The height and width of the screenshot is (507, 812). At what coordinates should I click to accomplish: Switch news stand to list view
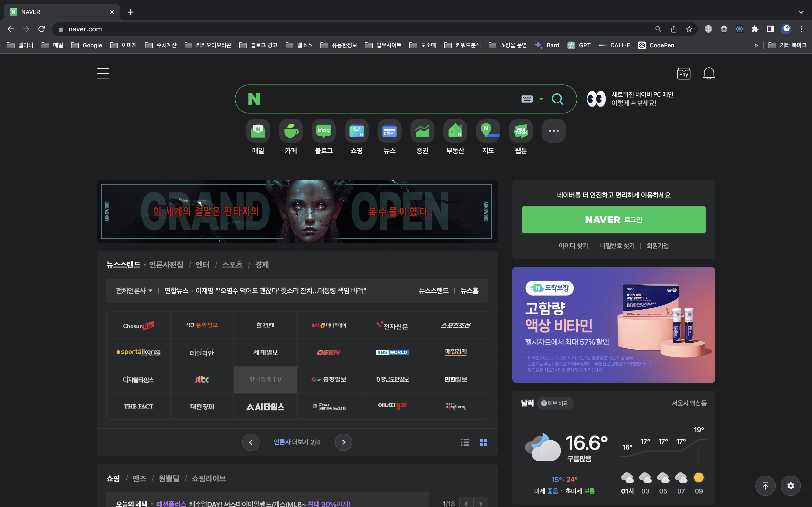tap(465, 442)
